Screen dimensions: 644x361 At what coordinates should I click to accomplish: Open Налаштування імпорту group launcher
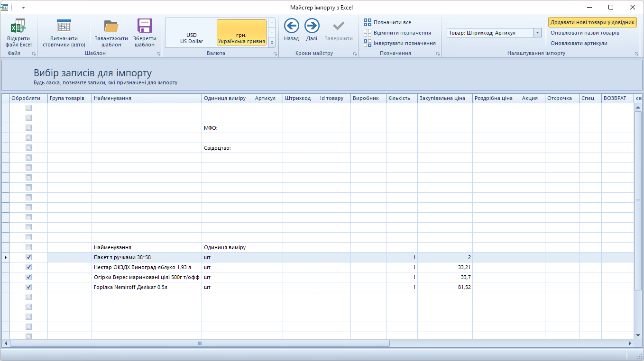pos(637,54)
